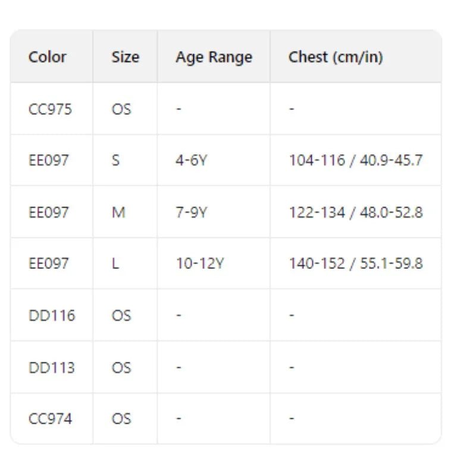The height and width of the screenshot is (476, 476).
Task: Click the 4-6Y age range cell
Action: point(191,161)
